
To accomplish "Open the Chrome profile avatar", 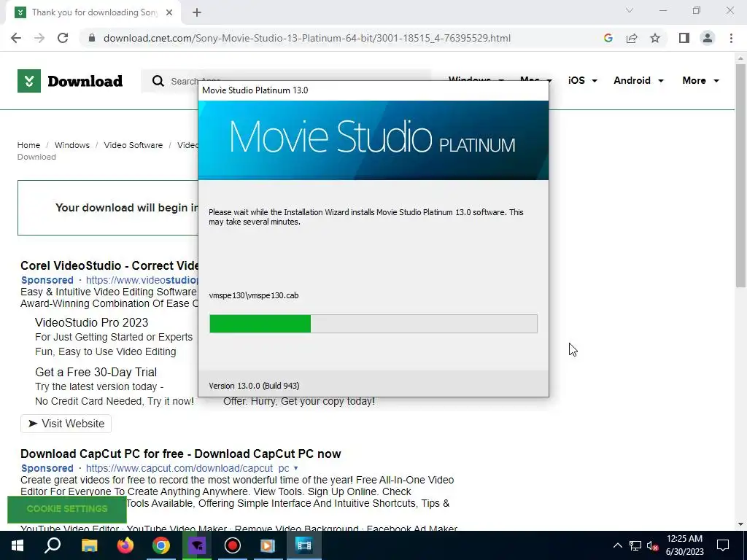I will 708,38.
